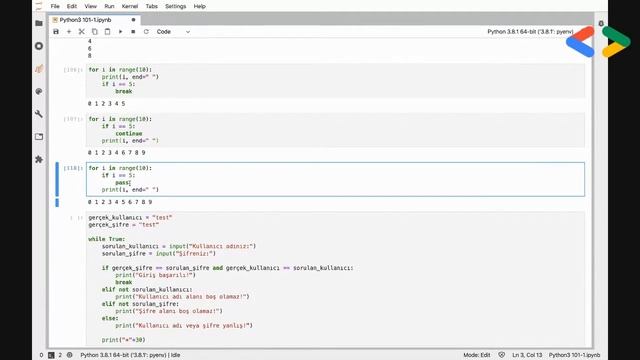Viewport: 640px width, 360px height.
Task: Collapse the active cell output blue bar
Action: pos(57,202)
